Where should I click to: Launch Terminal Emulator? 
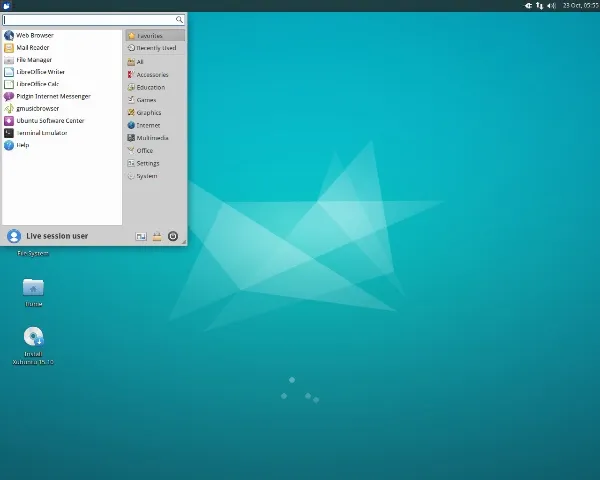click(x=41, y=132)
